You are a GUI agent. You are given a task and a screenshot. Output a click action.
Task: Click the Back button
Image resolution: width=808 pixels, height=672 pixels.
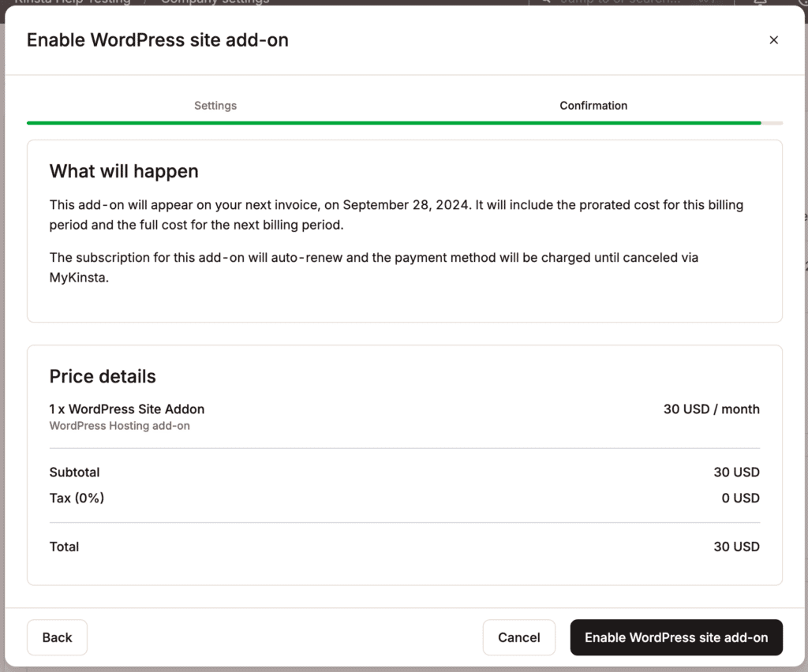(56, 637)
